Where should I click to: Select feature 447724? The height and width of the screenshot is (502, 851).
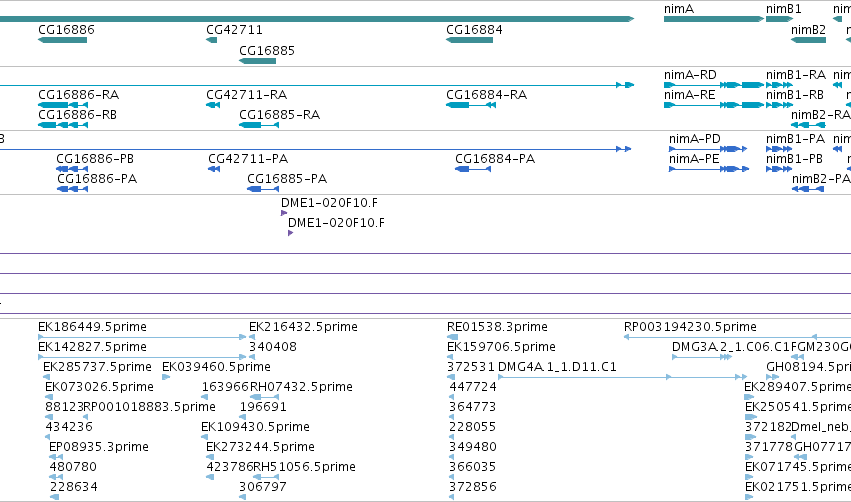click(x=473, y=387)
